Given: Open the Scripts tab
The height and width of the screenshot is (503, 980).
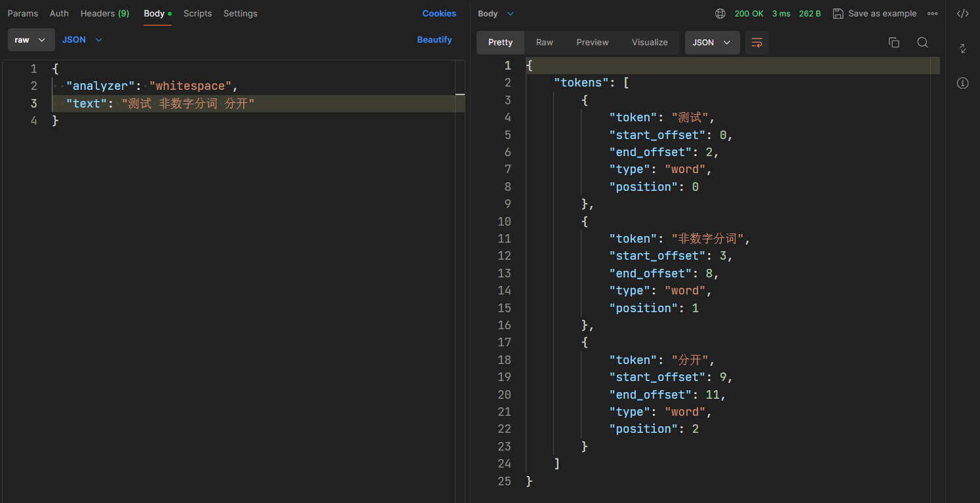Looking at the screenshot, I should [197, 13].
